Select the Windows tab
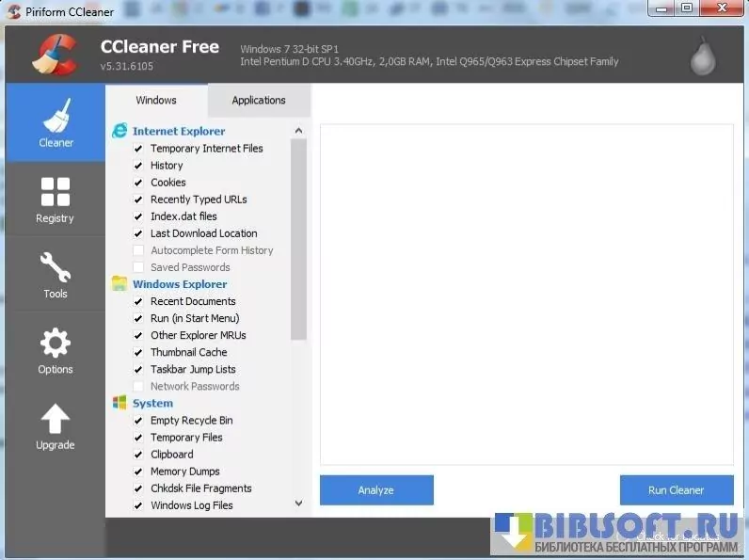749x560 pixels. [156, 101]
